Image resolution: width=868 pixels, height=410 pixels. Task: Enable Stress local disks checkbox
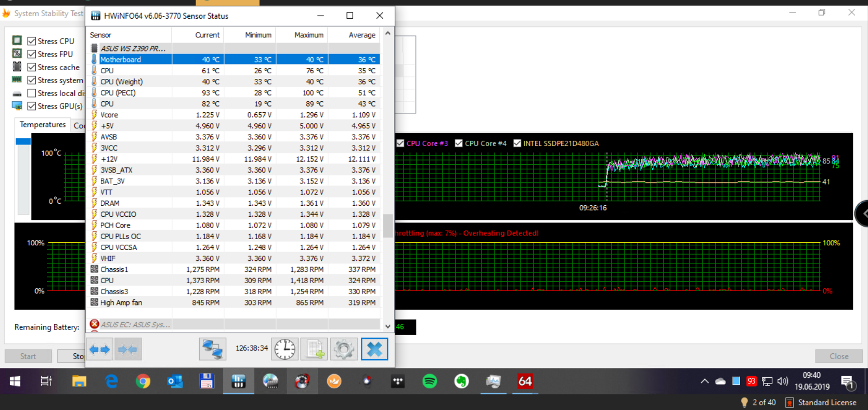(32, 93)
